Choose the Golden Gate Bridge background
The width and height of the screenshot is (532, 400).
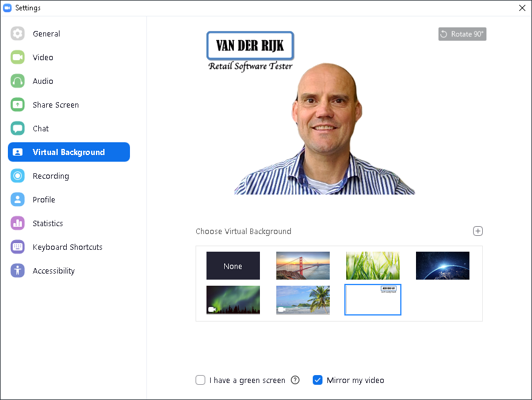pos(303,266)
